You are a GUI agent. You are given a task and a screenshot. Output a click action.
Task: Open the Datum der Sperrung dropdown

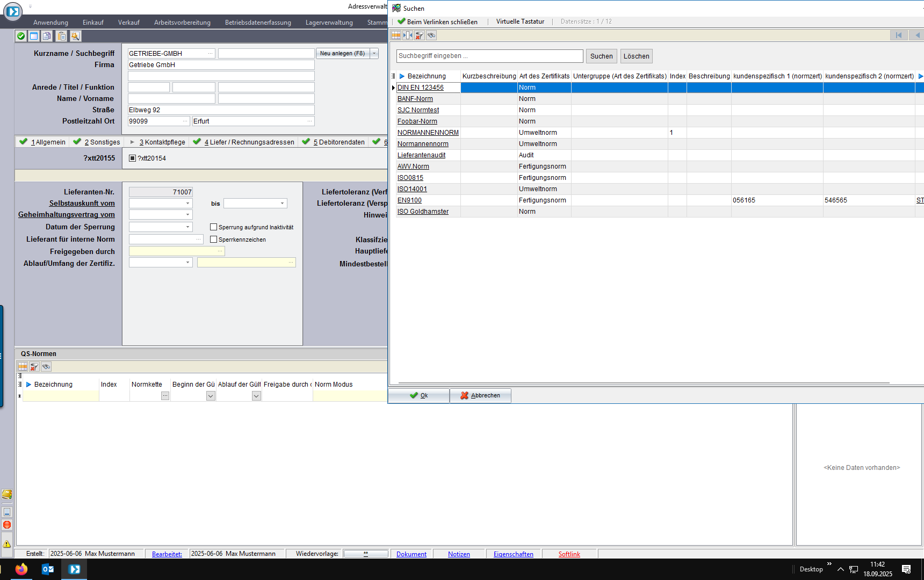187,227
